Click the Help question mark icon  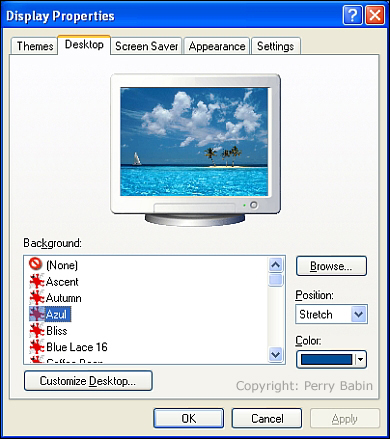pos(352,15)
